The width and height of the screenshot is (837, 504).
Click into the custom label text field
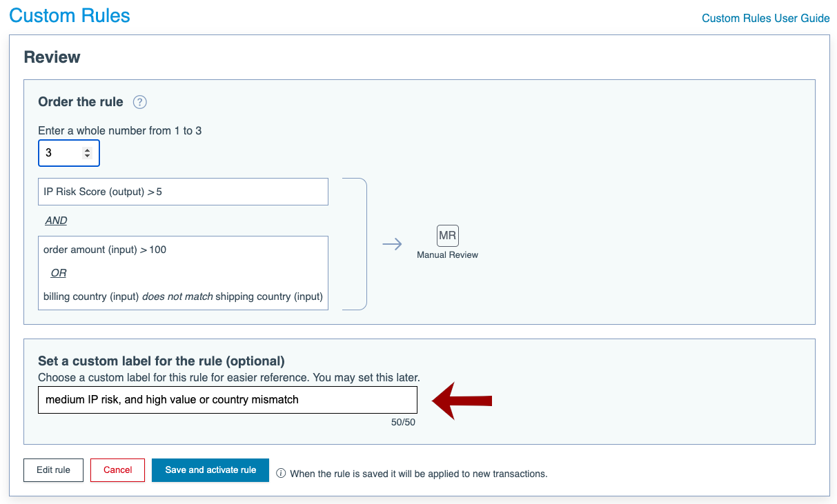(227, 400)
